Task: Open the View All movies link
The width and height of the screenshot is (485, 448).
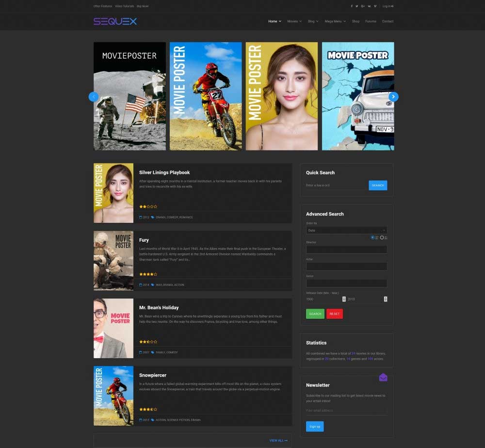Action: tap(278, 441)
